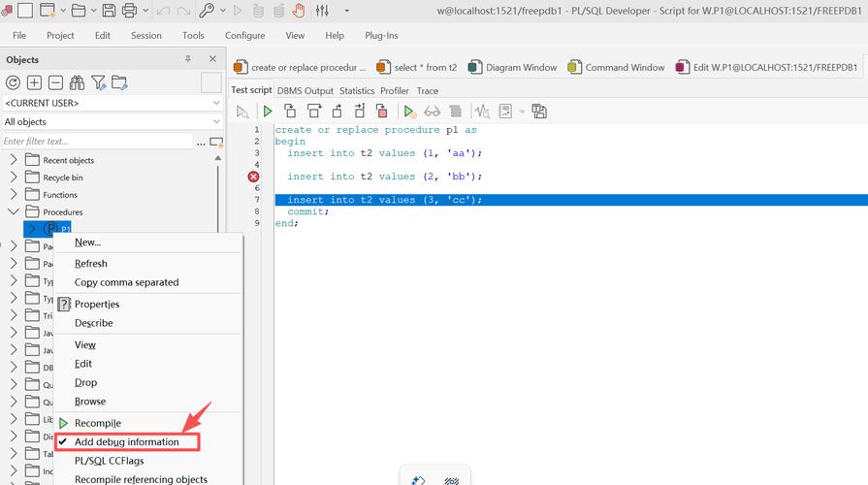Click the Redo arrow icon
The height and width of the screenshot is (485, 868).
[184, 11]
